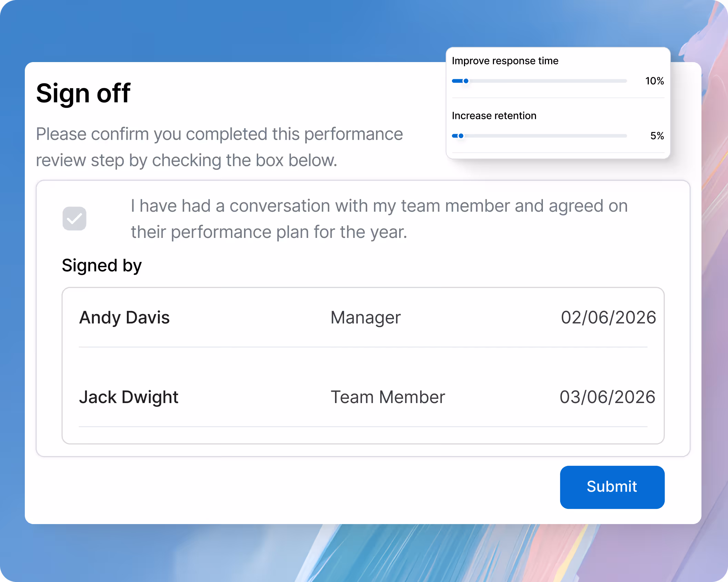The width and height of the screenshot is (728, 582).
Task: Click the 02/06/2026 sign date
Action: (608, 318)
